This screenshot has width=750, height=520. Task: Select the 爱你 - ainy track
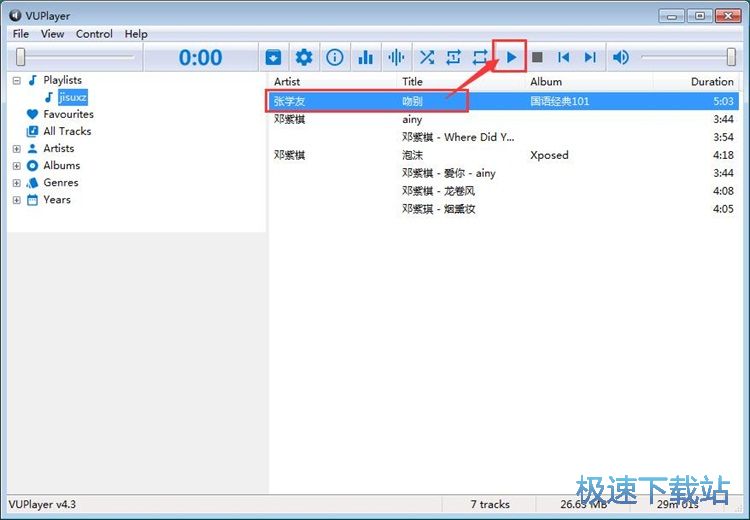(504, 173)
